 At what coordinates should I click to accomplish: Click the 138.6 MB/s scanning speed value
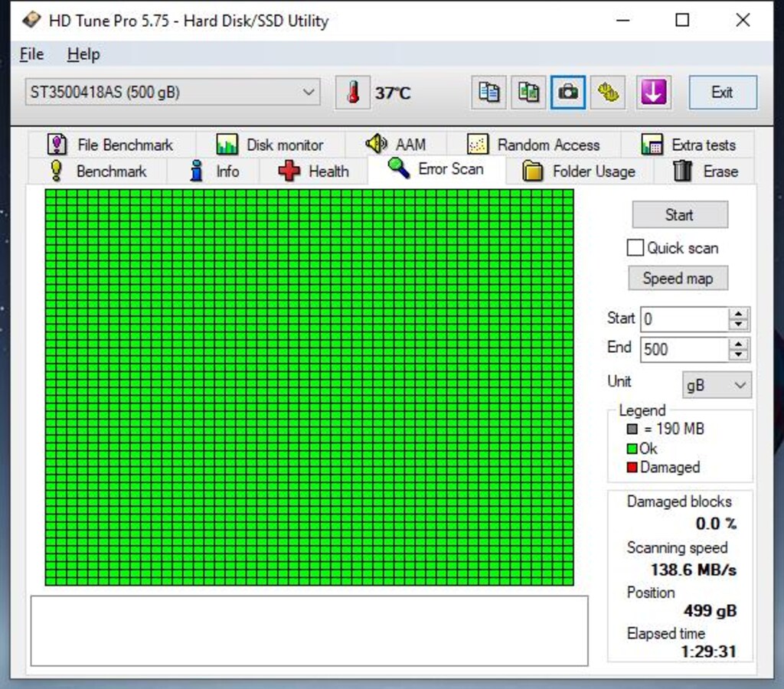[x=694, y=570]
